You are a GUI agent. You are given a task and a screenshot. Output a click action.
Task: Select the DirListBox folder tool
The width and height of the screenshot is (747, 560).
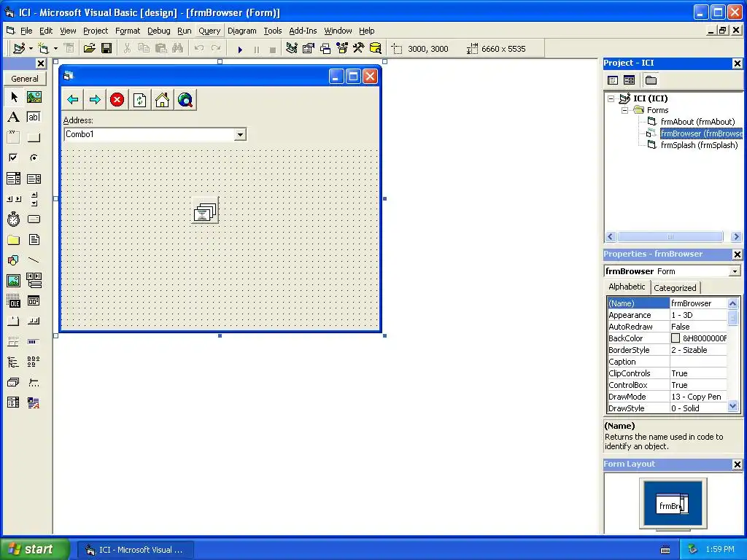[x=14, y=239]
